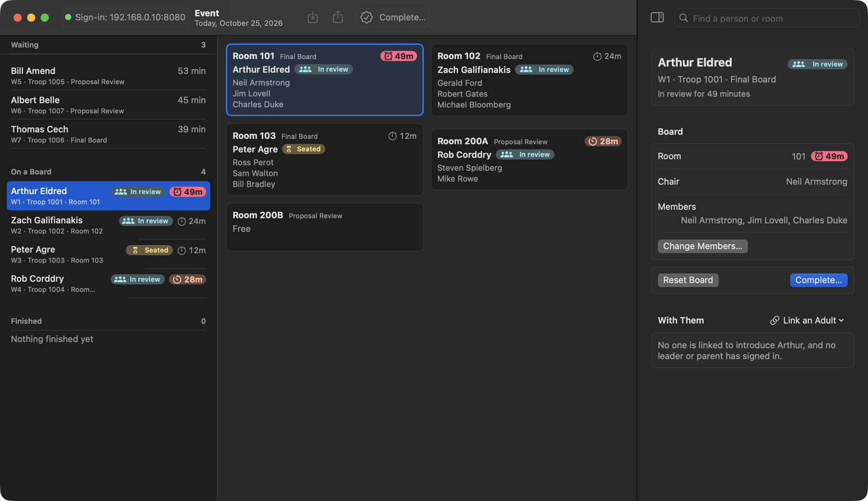Click Gerald Ford on Room 102 card
868x501 pixels.
tap(459, 83)
